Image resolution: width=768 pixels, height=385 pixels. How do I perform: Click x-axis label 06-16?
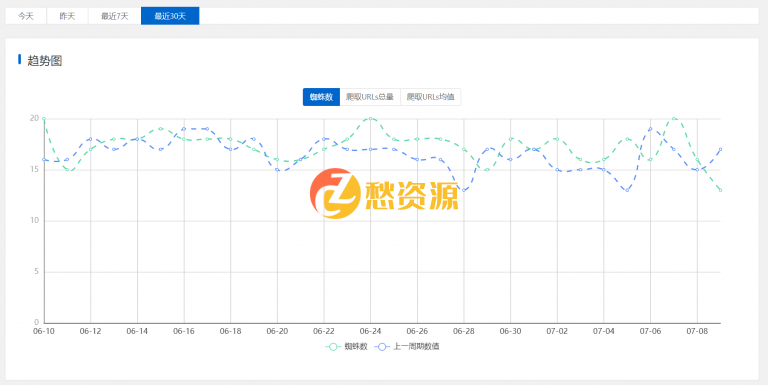[x=184, y=331]
